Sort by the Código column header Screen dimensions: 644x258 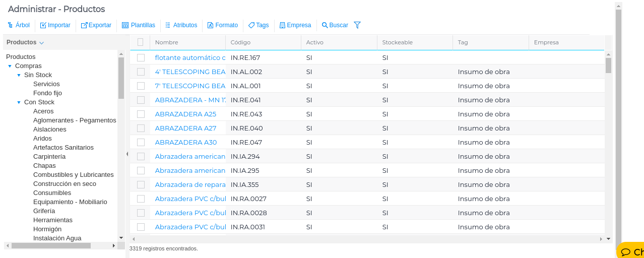pyautogui.click(x=241, y=42)
